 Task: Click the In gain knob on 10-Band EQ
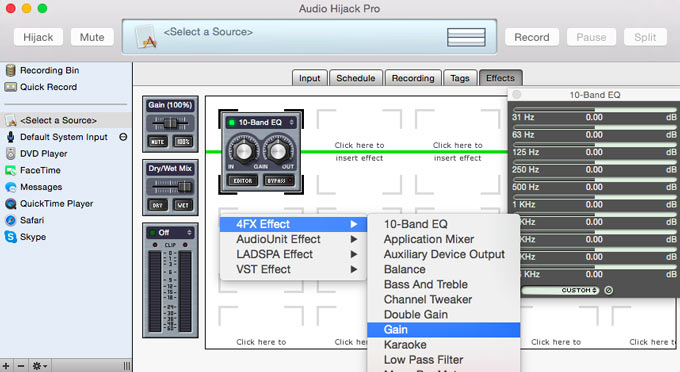point(243,151)
